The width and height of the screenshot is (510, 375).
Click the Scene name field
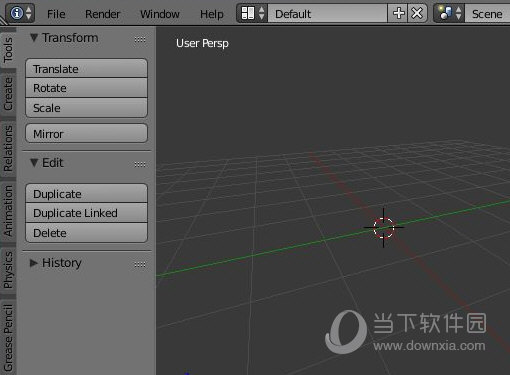pyautogui.click(x=487, y=13)
